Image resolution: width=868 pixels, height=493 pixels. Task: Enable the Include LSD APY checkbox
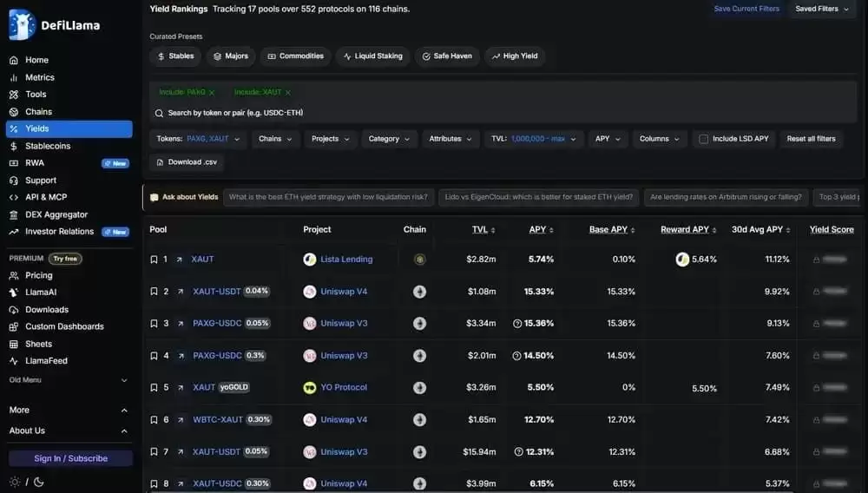[x=703, y=139]
